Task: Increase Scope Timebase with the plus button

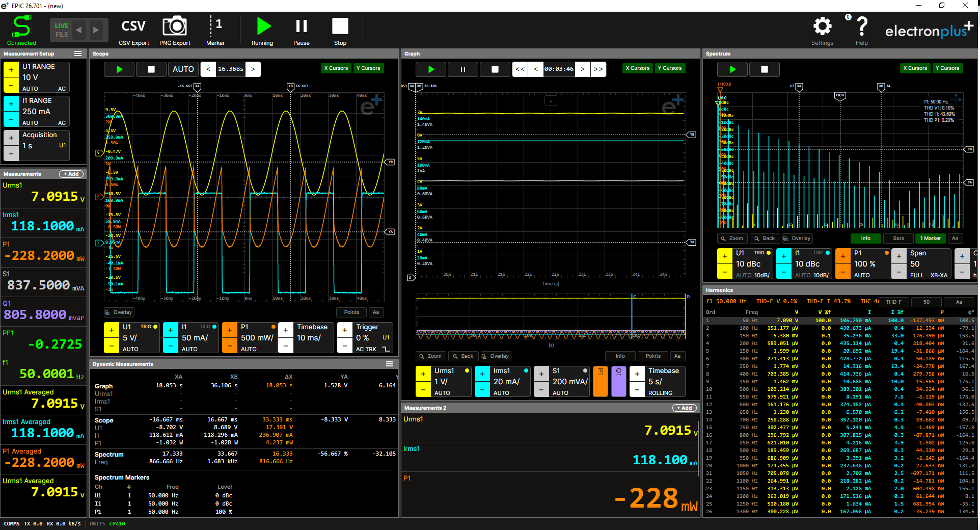Action: (x=286, y=330)
